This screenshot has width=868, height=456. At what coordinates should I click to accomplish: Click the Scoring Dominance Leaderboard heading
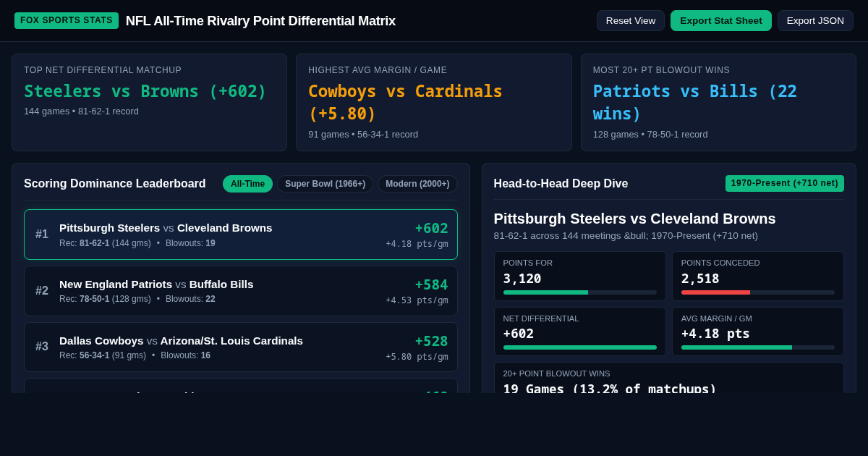(115, 184)
